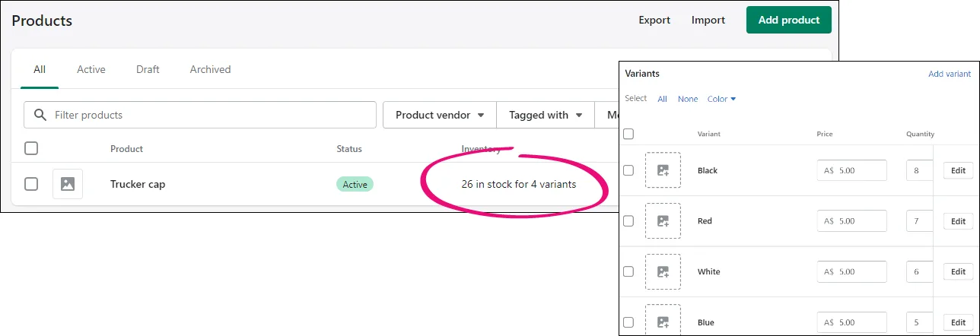This screenshot has width=980, height=336.
Task: Edit the Red variant
Action: (x=958, y=221)
